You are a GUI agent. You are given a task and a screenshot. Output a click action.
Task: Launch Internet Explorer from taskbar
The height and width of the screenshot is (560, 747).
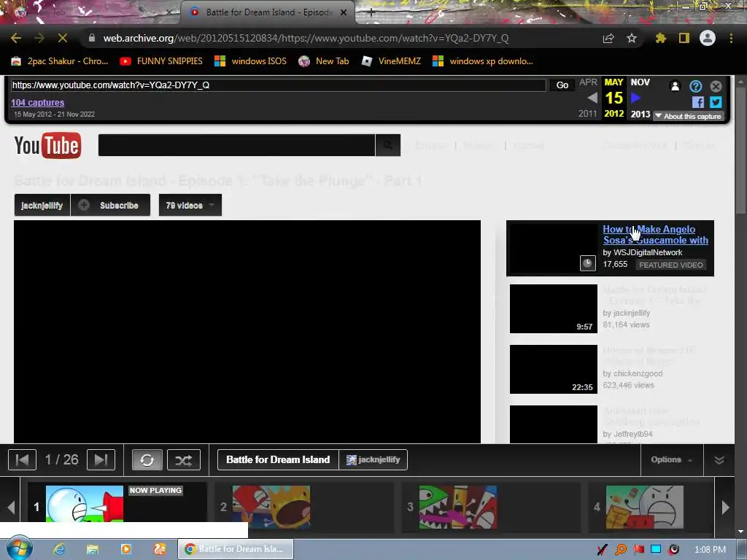59,549
